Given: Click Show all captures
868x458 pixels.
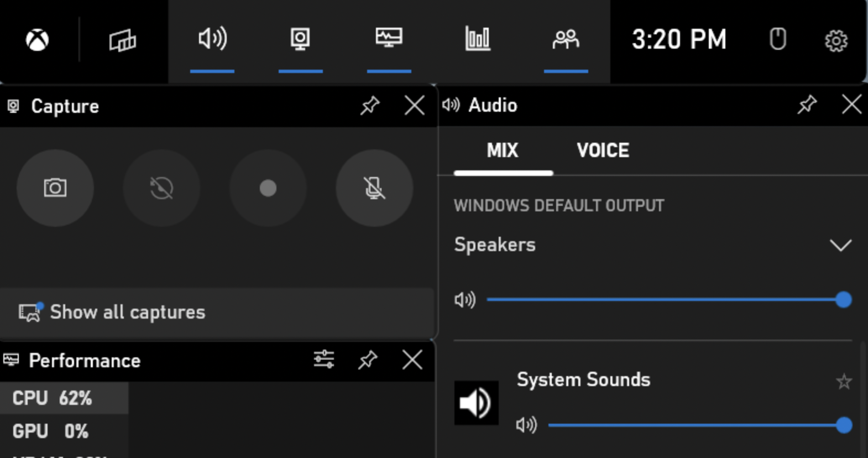Looking at the screenshot, I should 127,312.
